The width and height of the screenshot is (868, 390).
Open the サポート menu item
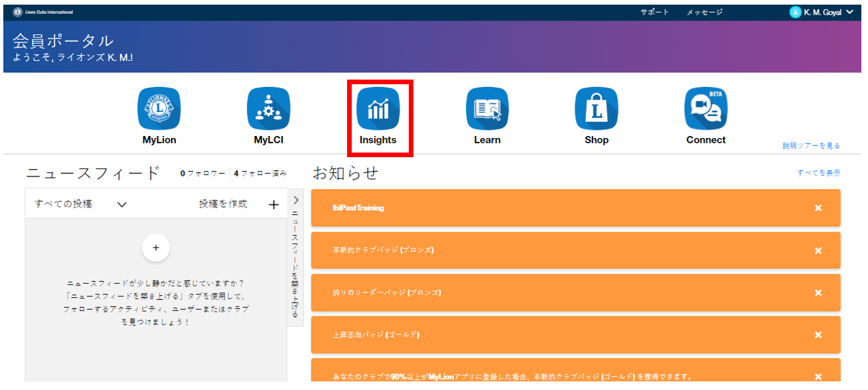click(x=654, y=12)
